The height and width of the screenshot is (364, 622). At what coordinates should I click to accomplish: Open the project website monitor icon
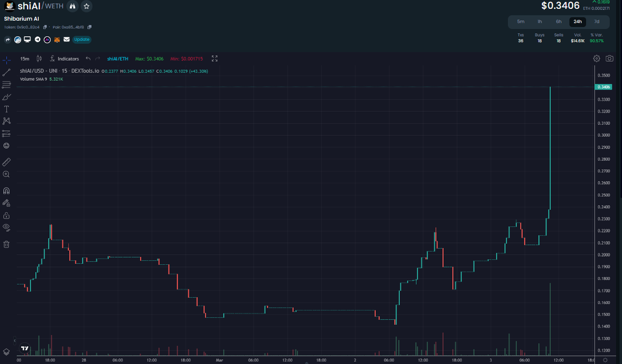coord(27,39)
